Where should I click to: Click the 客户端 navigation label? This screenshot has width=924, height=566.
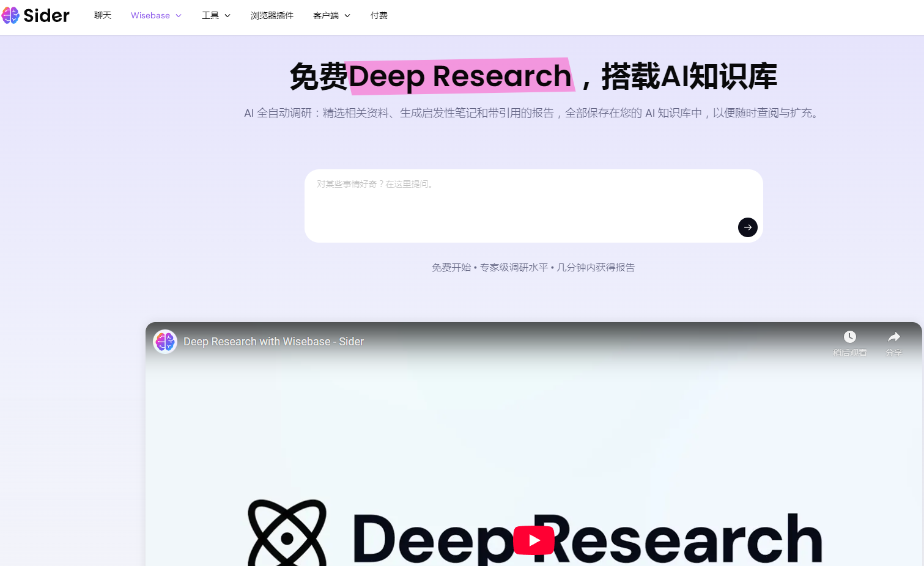pyautogui.click(x=325, y=15)
